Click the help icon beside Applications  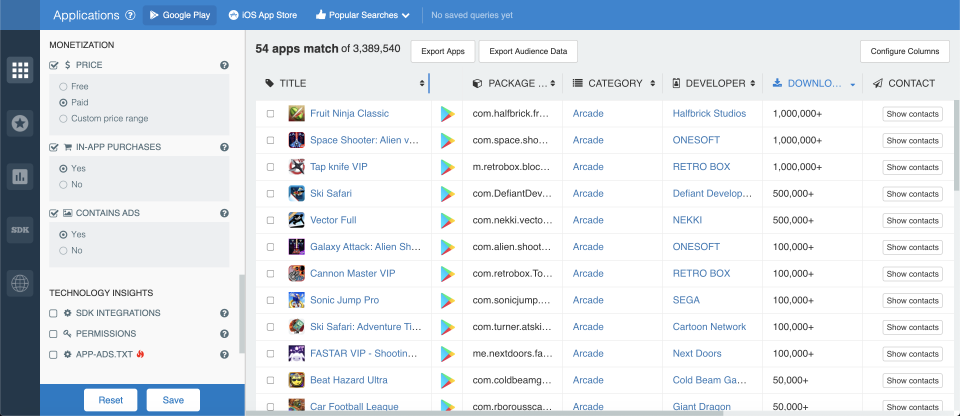click(x=130, y=15)
